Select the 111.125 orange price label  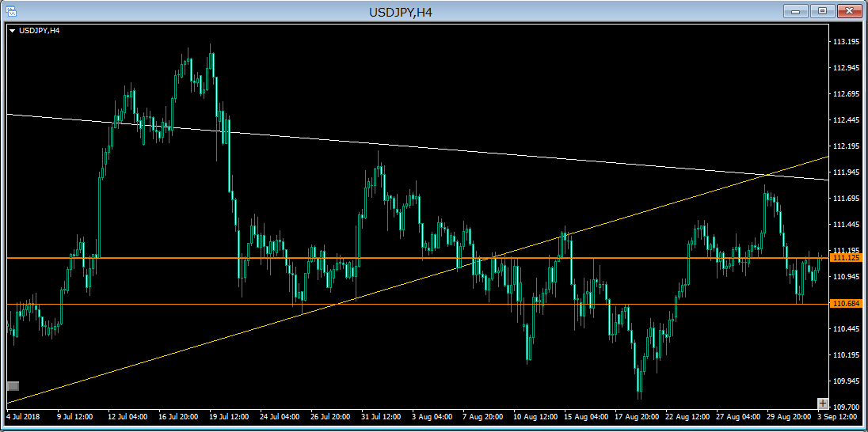[845, 258]
